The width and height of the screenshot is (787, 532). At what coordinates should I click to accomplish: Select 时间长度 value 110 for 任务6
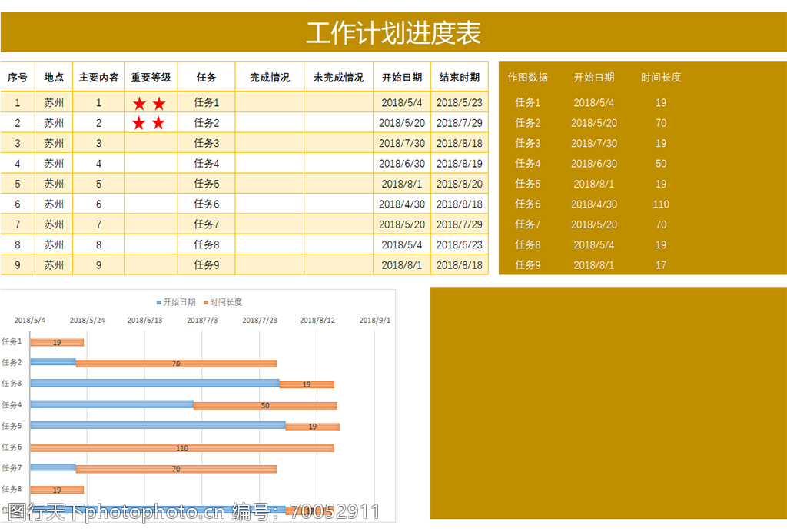pyautogui.click(x=661, y=204)
